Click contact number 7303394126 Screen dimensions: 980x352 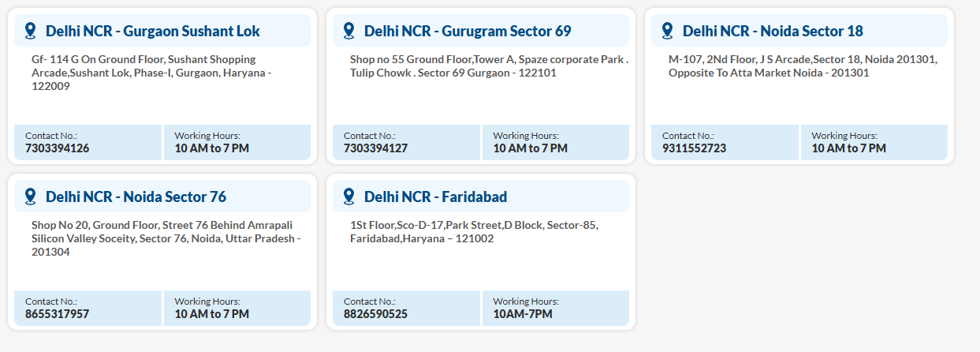pyautogui.click(x=57, y=148)
